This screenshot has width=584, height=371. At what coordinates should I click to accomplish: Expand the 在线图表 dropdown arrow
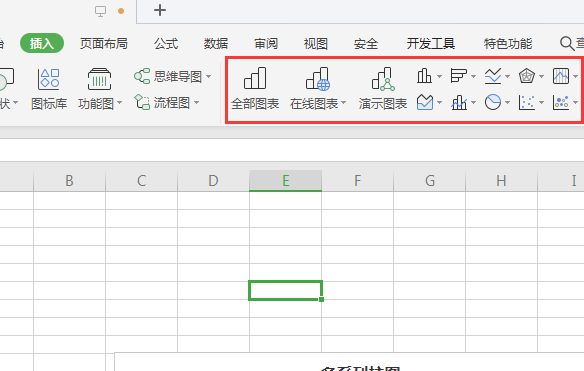[x=343, y=102]
